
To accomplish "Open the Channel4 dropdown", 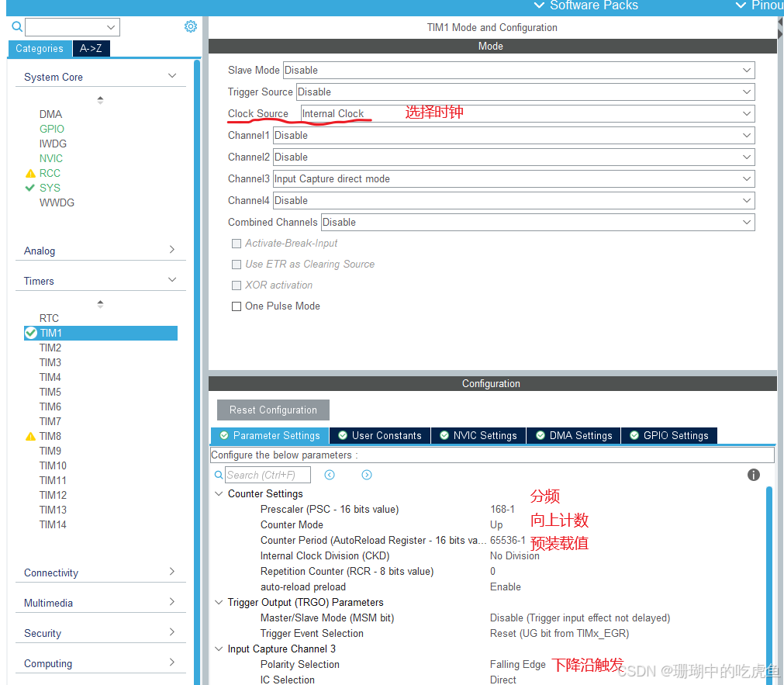I will [514, 201].
